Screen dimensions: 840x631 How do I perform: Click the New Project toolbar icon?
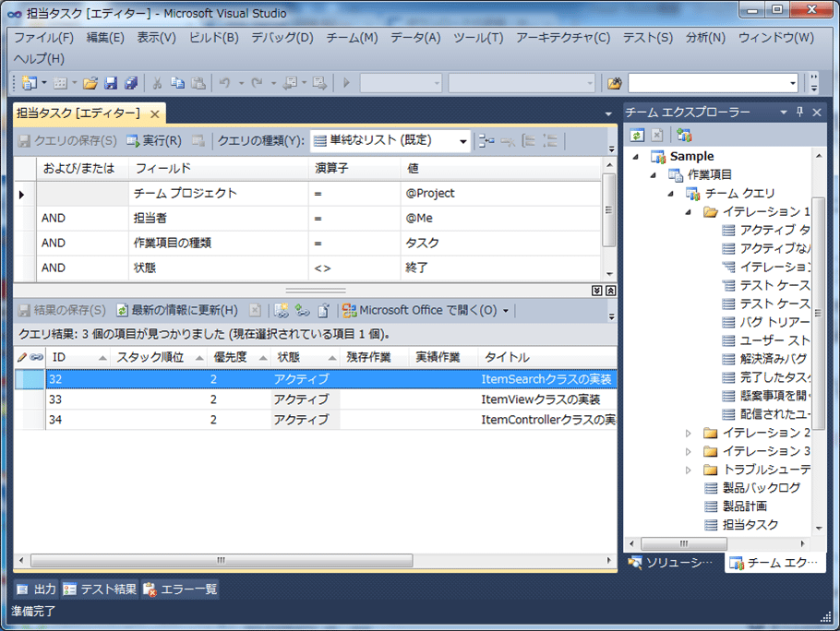click(29, 83)
